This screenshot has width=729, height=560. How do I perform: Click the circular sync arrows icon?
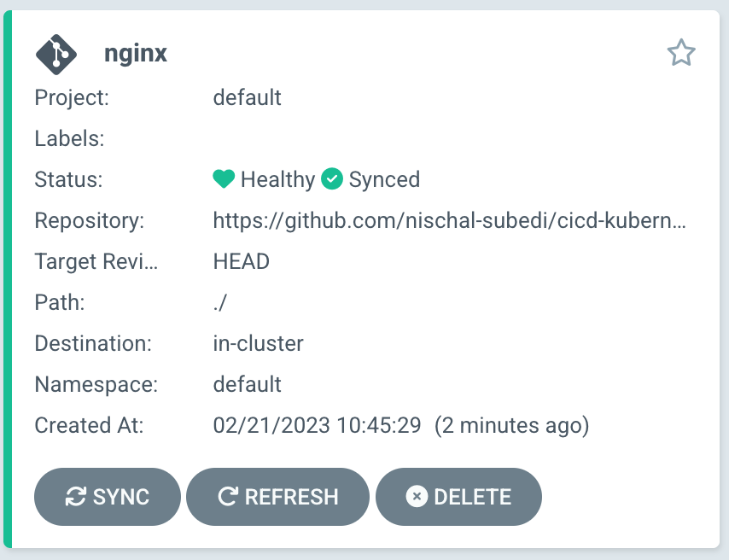pyautogui.click(x=76, y=496)
